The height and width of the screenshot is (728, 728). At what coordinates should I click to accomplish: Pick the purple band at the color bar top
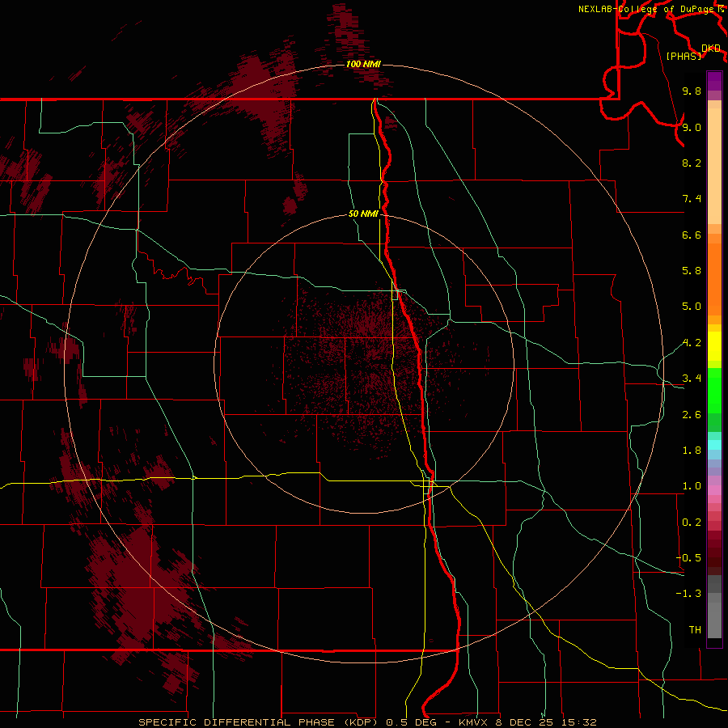714,81
